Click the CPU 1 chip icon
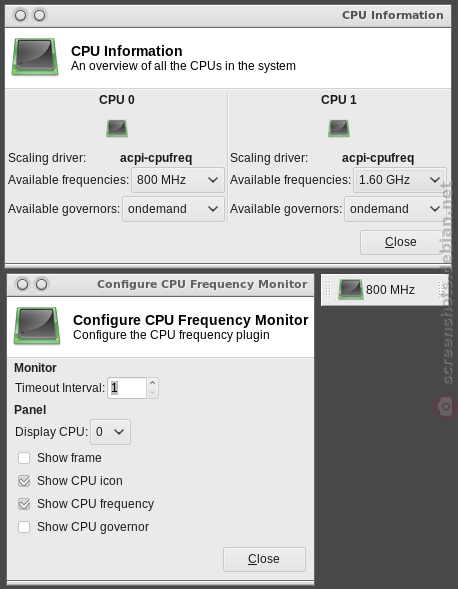Image resolution: width=458 pixels, height=589 pixels. (339, 128)
